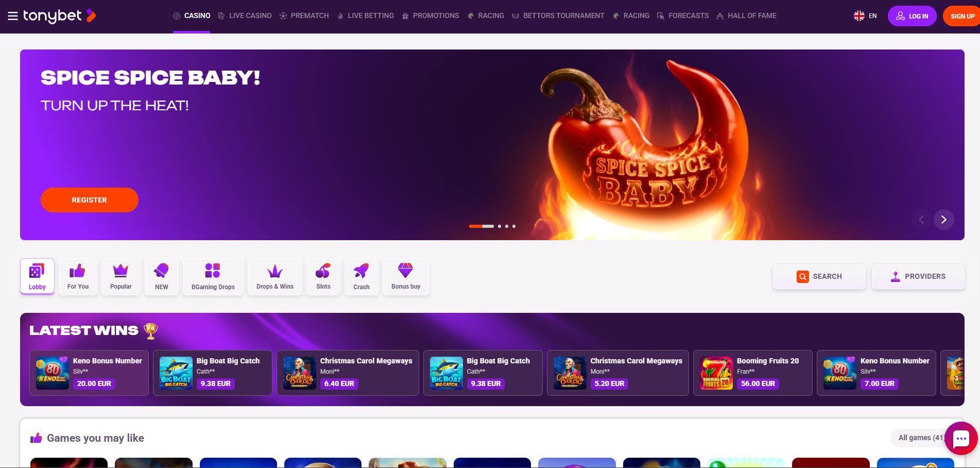Open Christmas Carol Megaways 5.20 EUR win
This screenshot has width=980, height=468.
coord(618,373)
